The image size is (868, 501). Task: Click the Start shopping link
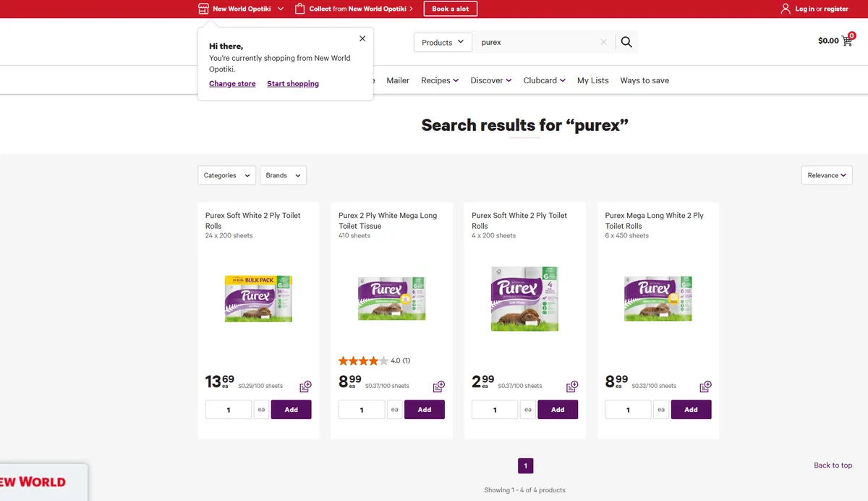[293, 83]
